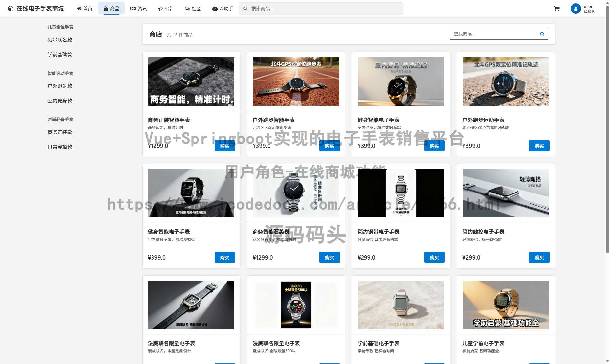610x364 pixels.
Task: Click the 公告 announcements megaphone icon
Action: [161, 8]
